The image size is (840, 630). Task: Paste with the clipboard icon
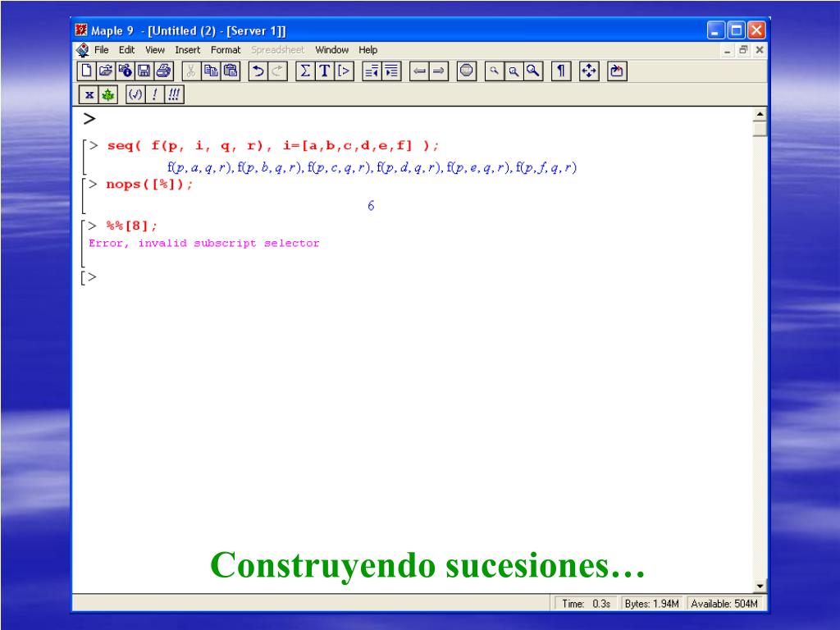pyautogui.click(x=231, y=71)
